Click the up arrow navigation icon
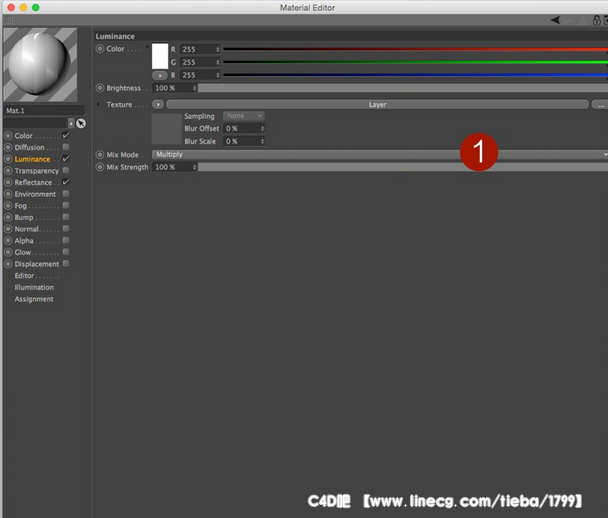608x518 pixels. (x=582, y=20)
